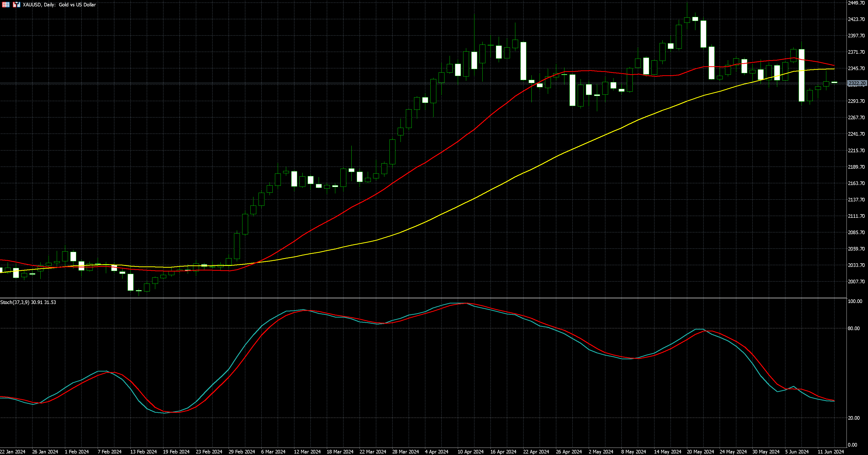Viewport: 868px width, 455px height.
Task: Click the 20.00 stochastic level label
Action: pos(853,418)
